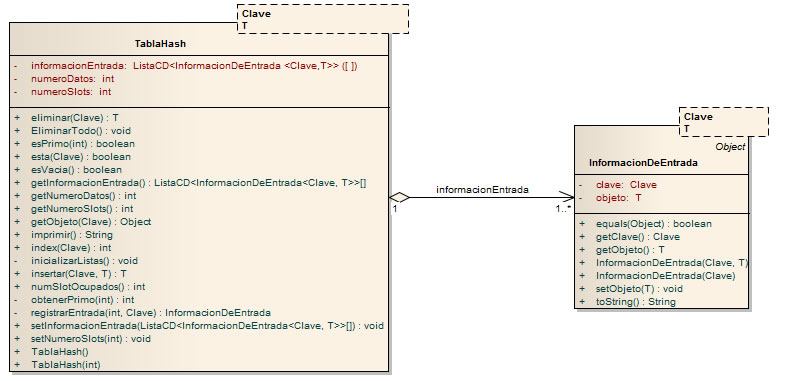Select the getNumeroDatos() : int operation

[x=83, y=196]
